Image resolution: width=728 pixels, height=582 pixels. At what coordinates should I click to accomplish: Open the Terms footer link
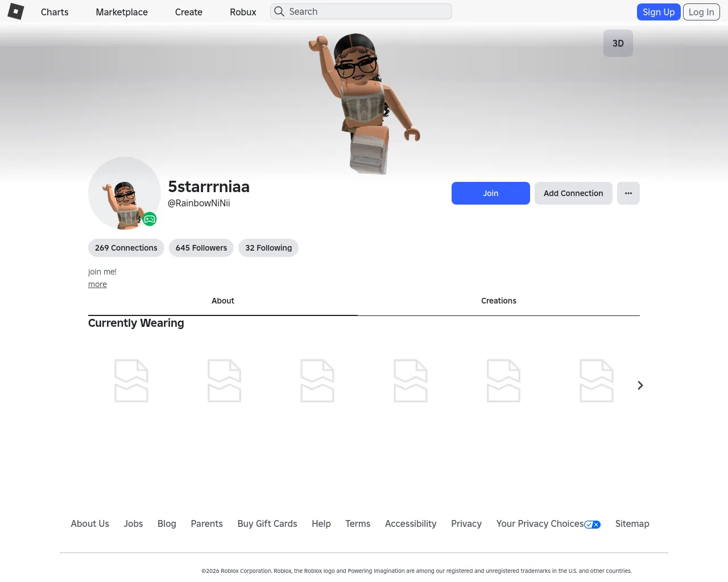(358, 524)
